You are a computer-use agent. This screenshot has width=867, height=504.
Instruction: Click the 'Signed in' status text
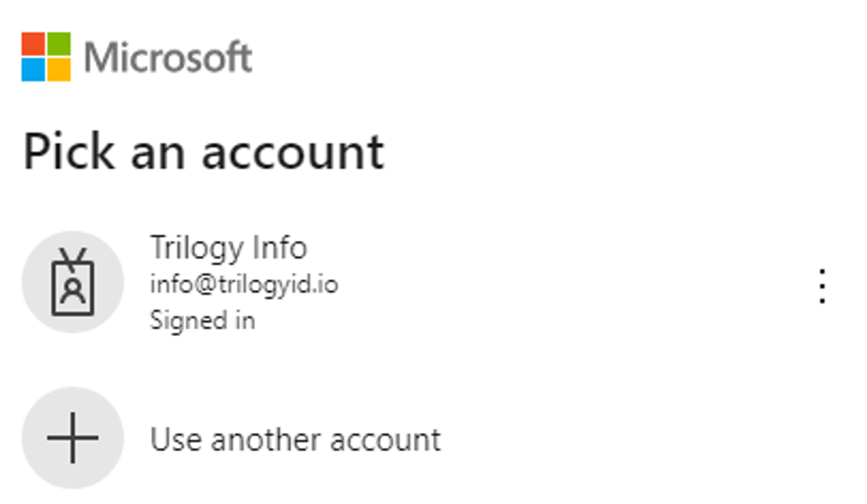pos(203,320)
